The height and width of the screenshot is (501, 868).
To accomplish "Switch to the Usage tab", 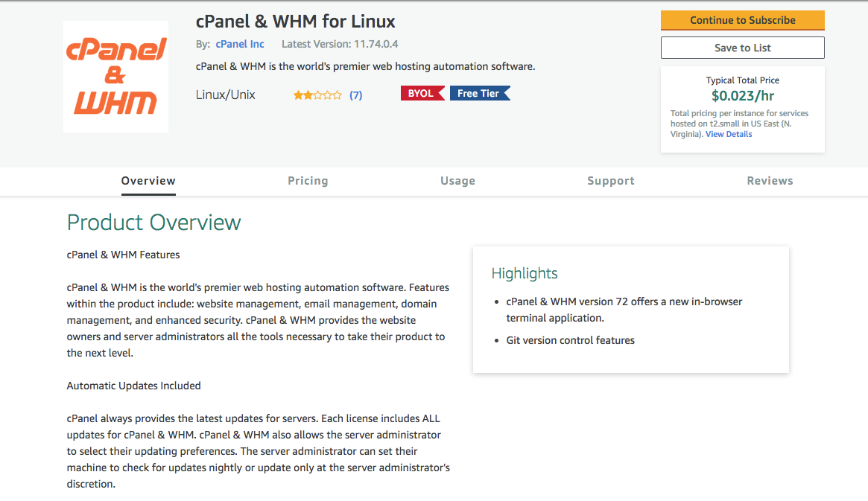I will click(457, 180).
